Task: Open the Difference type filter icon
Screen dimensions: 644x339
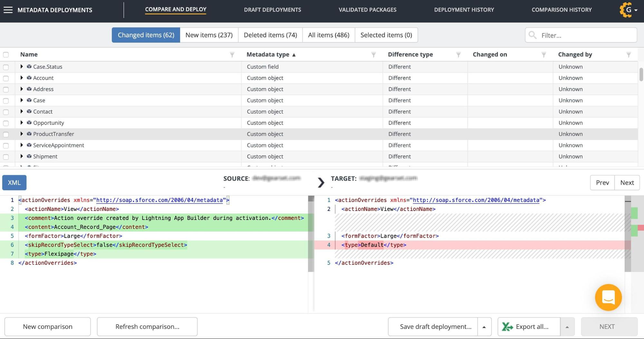Action: (x=458, y=55)
